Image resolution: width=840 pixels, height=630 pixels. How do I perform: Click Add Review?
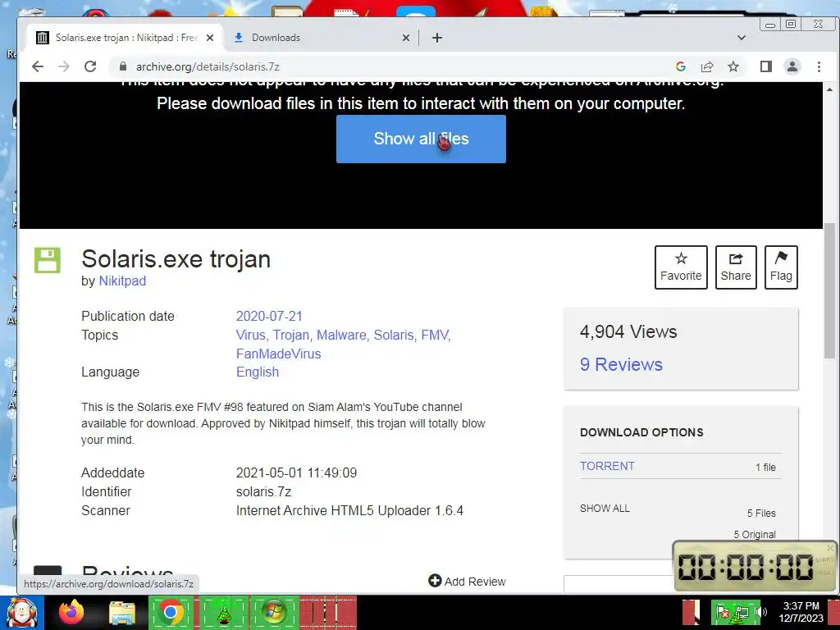coord(467,582)
